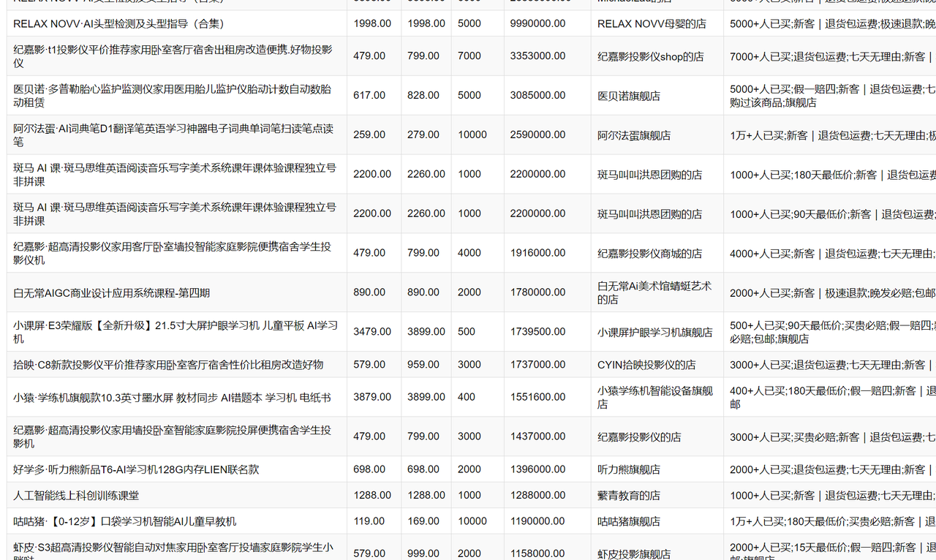Click the 1288000.00 amount
The height and width of the screenshot is (560, 936).
[x=537, y=495]
